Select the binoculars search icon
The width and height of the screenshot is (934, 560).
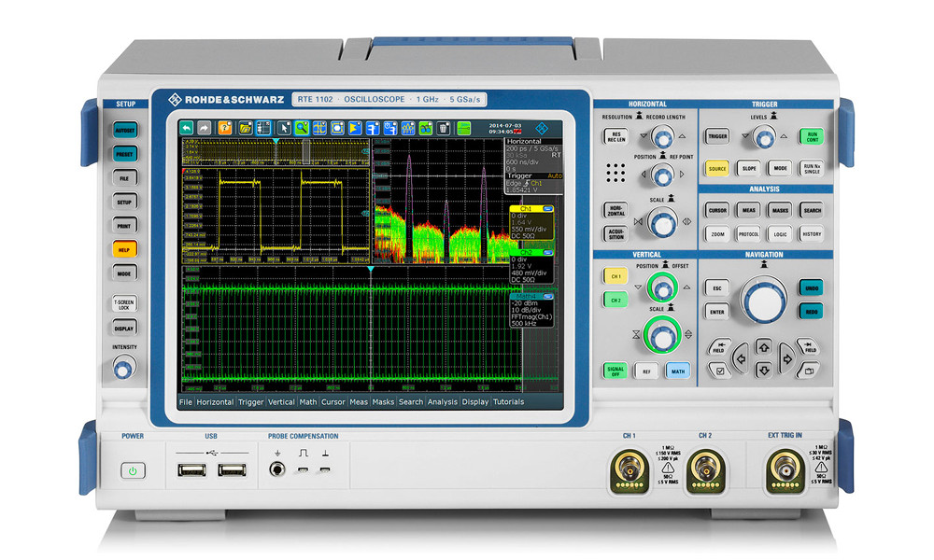425,128
